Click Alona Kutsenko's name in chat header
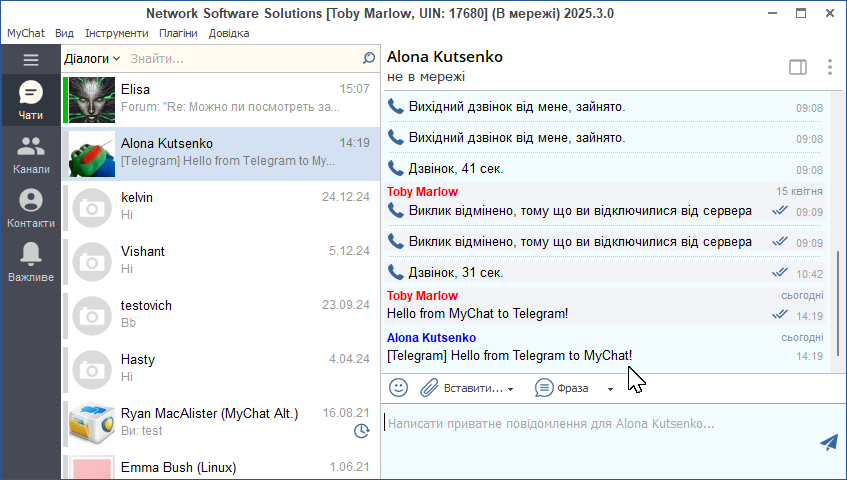The image size is (847, 480). [x=445, y=57]
